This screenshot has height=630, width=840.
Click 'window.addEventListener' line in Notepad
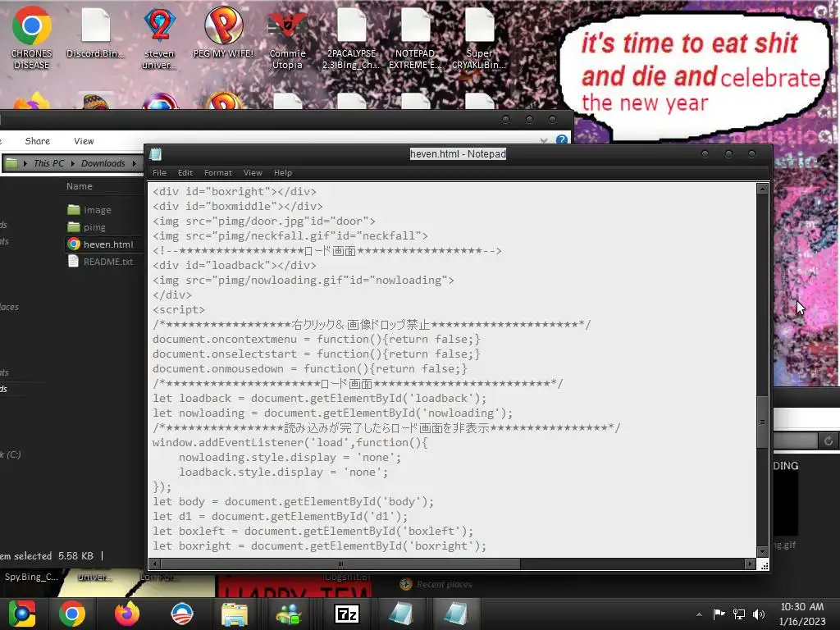290,442
